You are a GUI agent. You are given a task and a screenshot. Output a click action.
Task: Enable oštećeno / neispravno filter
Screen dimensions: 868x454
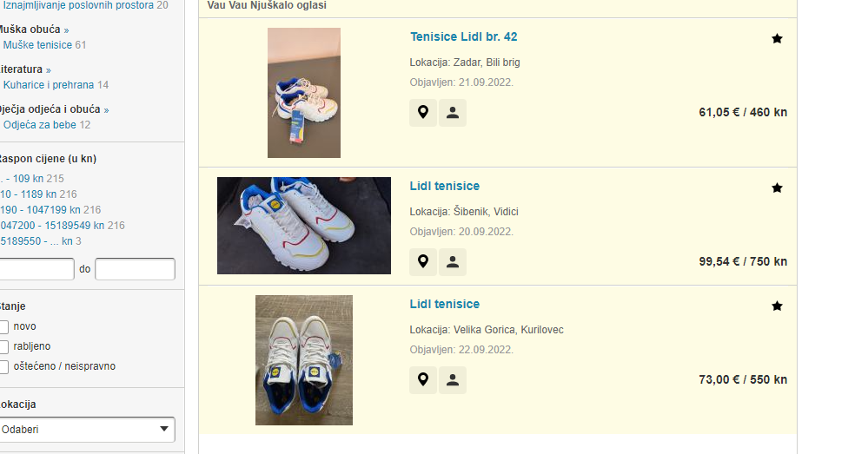[x=3, y=366]
